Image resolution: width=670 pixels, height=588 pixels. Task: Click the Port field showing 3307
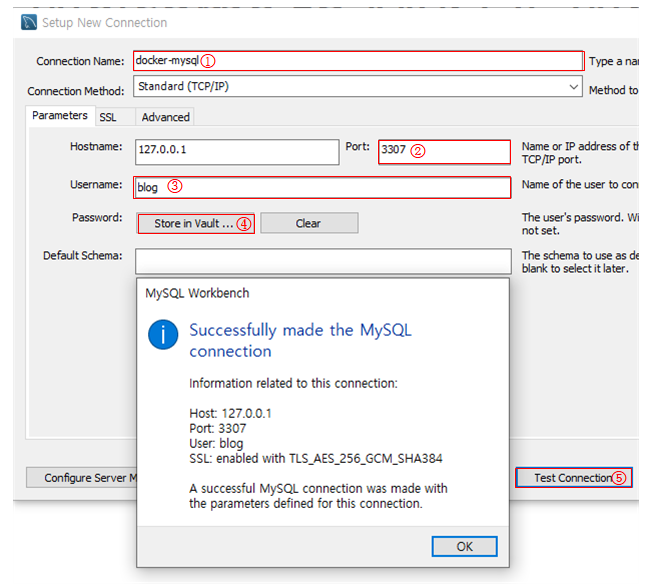pos(444,152)
